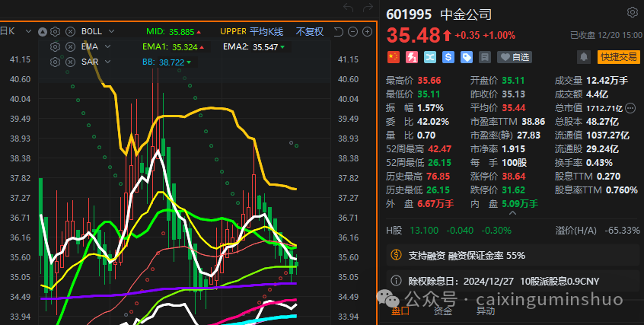Click 快捷交易 quick trade button
This screenshot has height=325, width=644.
click(619, 56)
